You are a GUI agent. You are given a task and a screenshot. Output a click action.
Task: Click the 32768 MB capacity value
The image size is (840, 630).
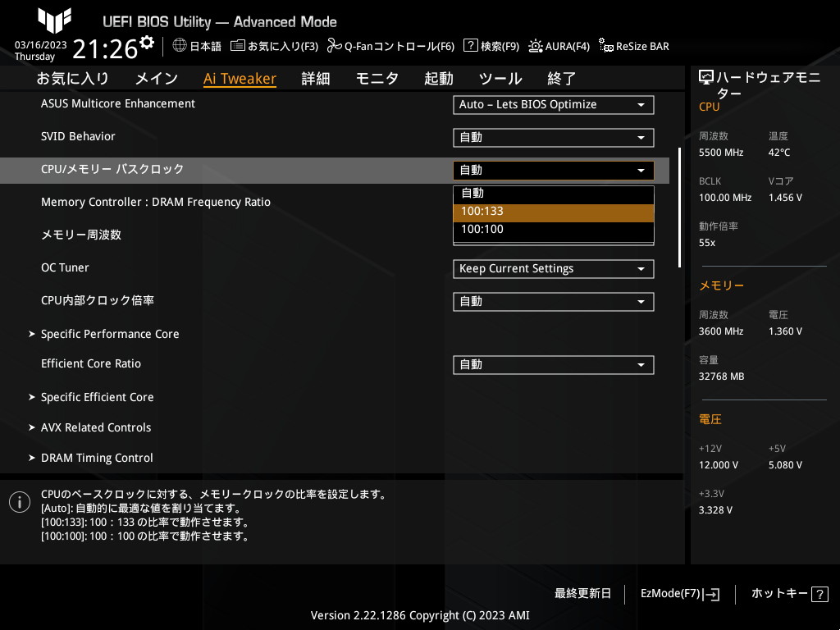(x=722, y=377)
